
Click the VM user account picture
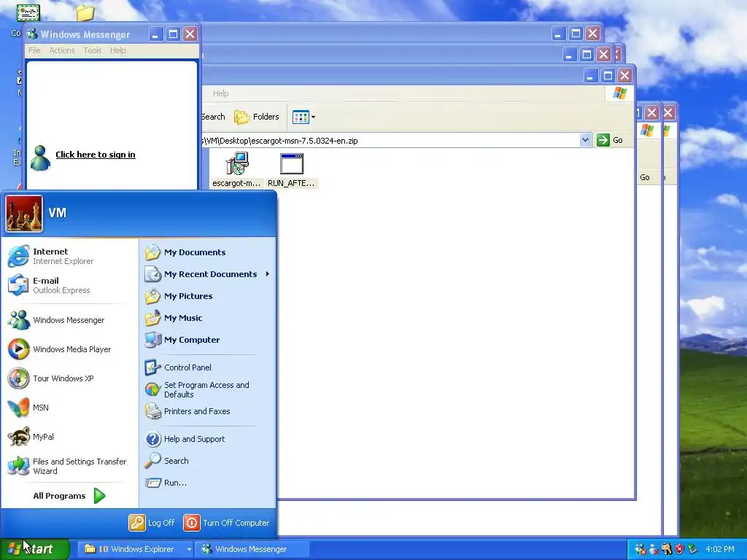pos(24,214)
